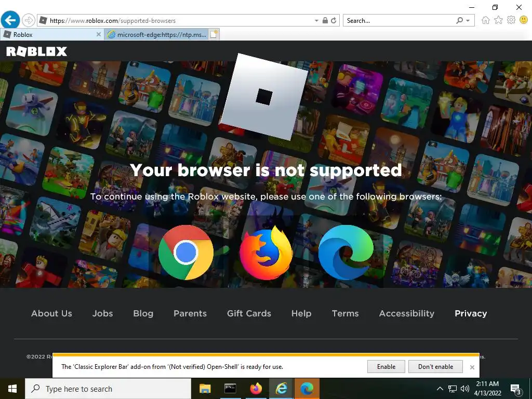This screenshot has width=532, height=399.
Task: Open the Accessibility footer link
Action: click(x=406, y=313)
